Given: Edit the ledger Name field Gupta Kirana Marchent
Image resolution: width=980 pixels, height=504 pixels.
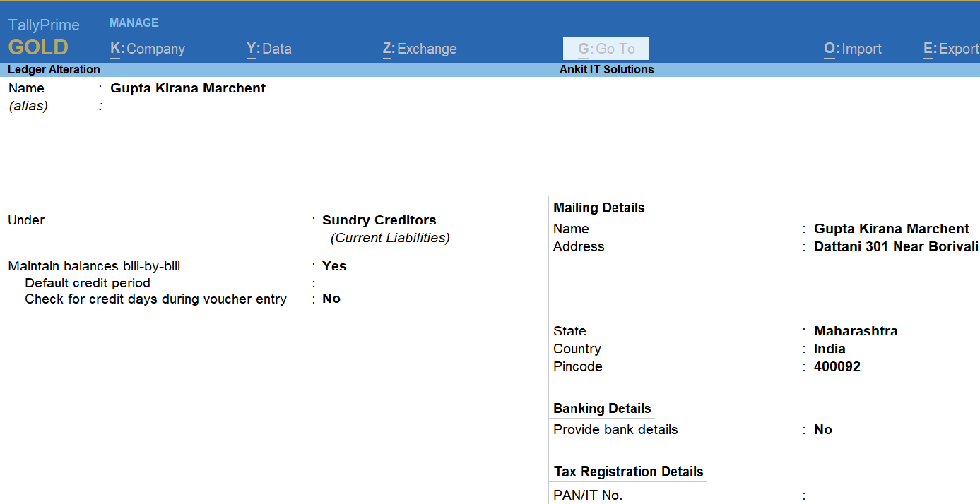Looking at the screenshot, I should (x=188, y=88).
